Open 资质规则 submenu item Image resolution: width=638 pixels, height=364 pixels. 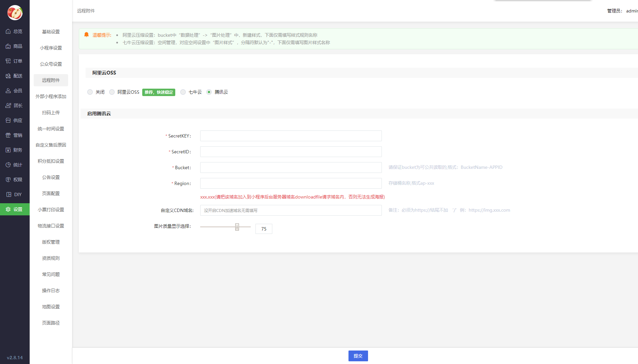pos(51,258)
